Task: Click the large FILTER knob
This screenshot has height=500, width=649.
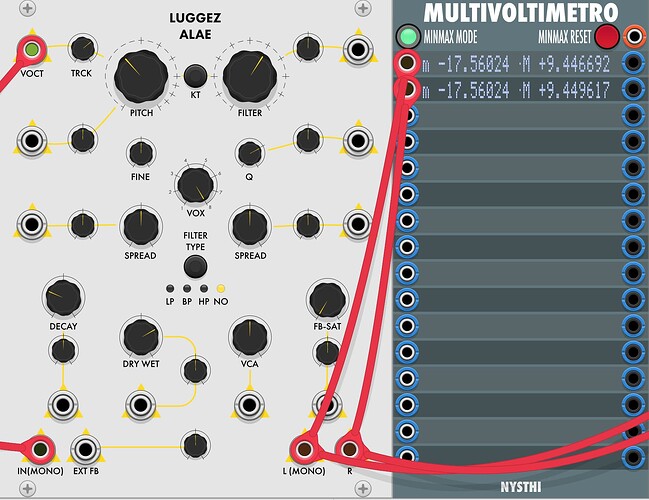Action: pyautogui.click(x=249, y=76)
